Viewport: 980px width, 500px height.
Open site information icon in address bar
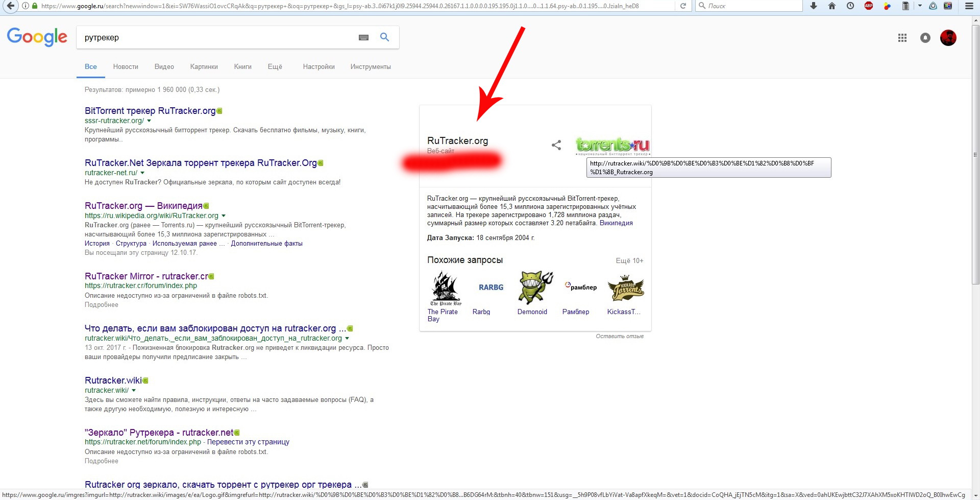[26, 6]
